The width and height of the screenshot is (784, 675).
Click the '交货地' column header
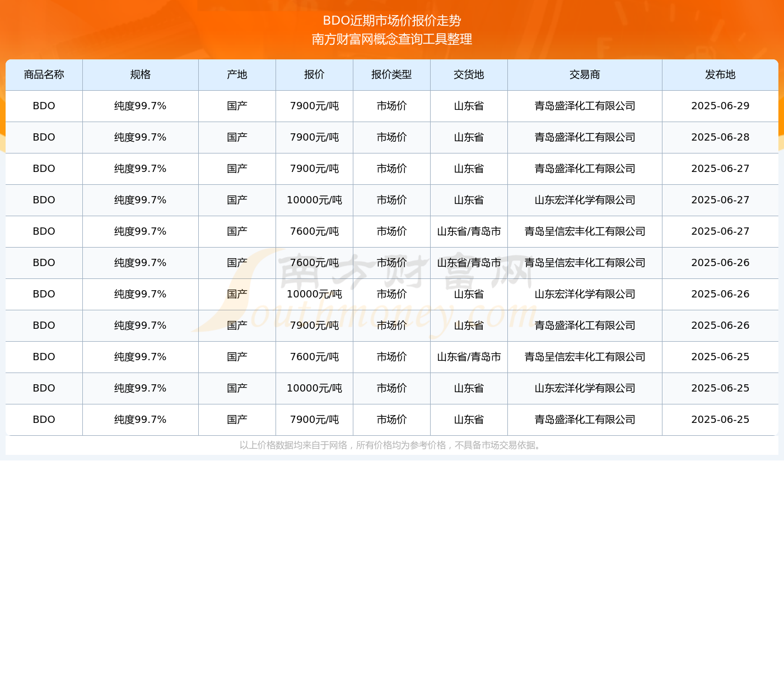[469, 75]
